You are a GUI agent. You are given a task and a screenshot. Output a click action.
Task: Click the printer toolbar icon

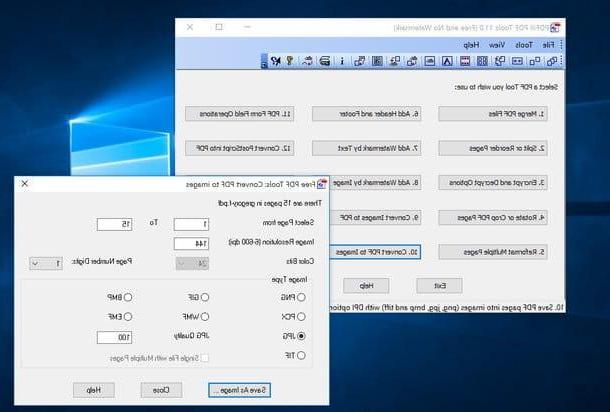click(x=325, y=61)
